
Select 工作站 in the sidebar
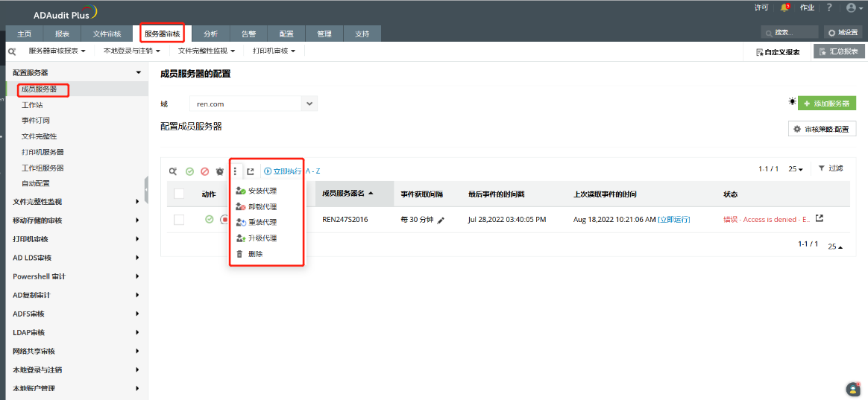click(31, 104)
